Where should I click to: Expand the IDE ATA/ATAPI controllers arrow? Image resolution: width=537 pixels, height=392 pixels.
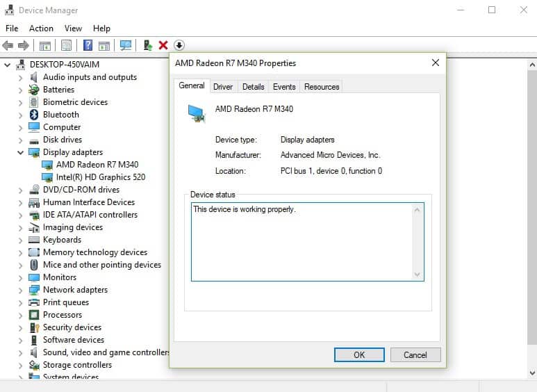[20, 215]
